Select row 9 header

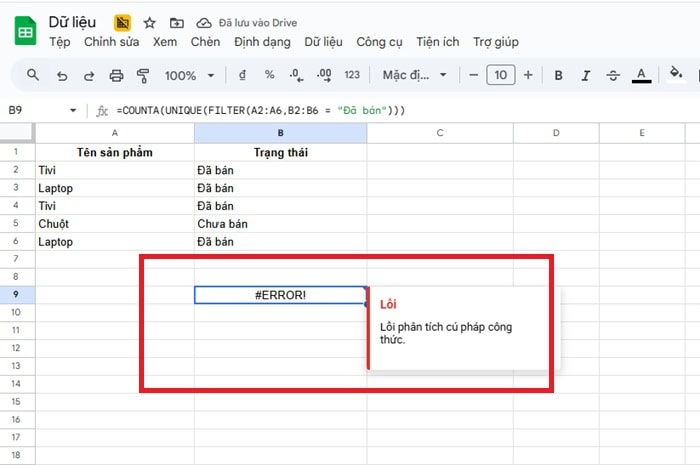click(16, 295)
